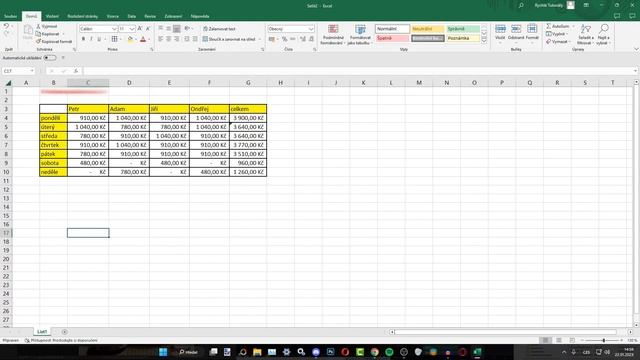Apply the red font color
The height and width of the screenshot is (360, 640).
[143, 39]
